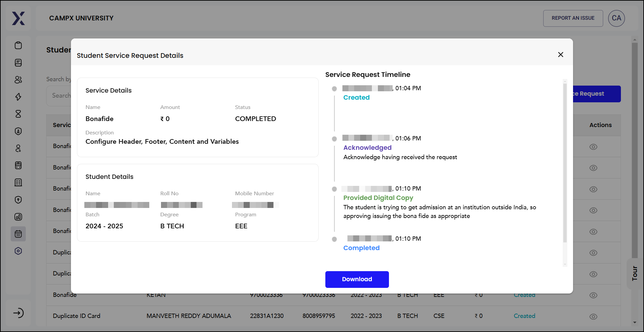Open the rupee shield sidebar icon
This screenshot has height=332, width=644.
18,131
